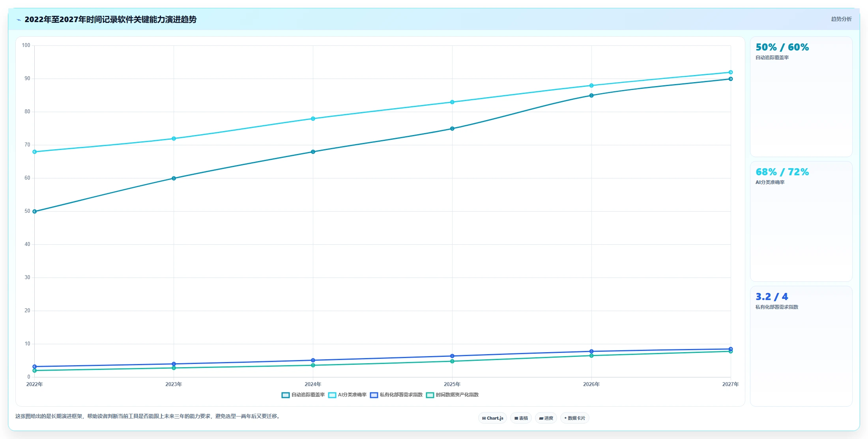Image resolution: width=868 pixels, height=439 pixels.
Task: Click the 2022年 x-axis label
Action: [35, 385]
